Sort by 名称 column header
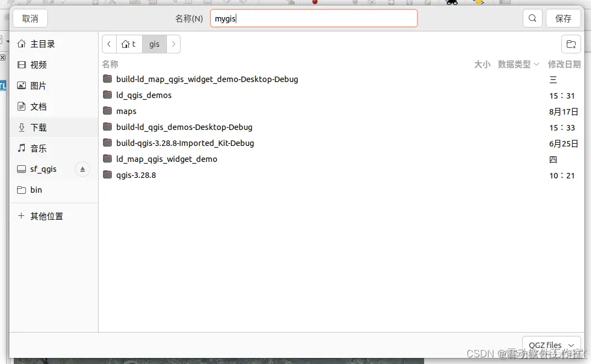 click(x=110, y=64)
